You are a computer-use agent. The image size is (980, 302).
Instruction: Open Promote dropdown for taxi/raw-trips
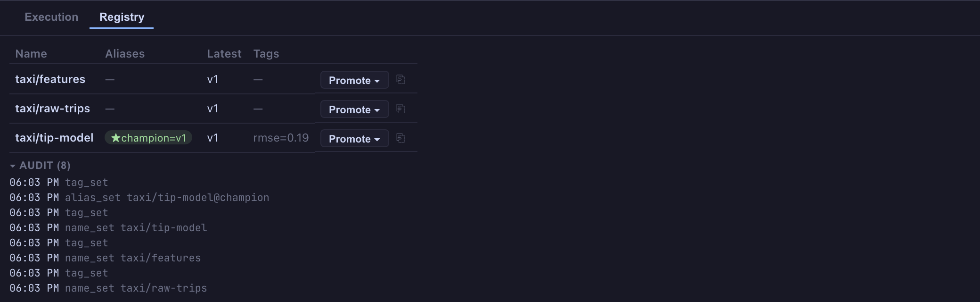[354, 109]
